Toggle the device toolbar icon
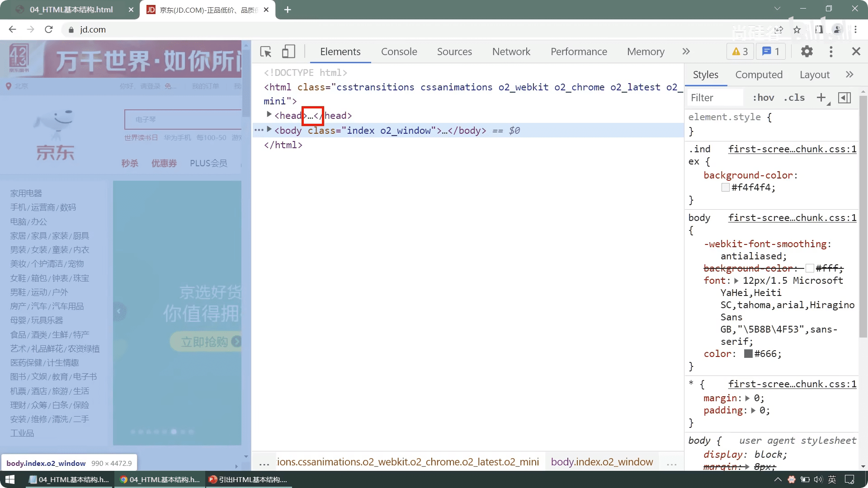This screenshot has height=488, width=868. [288, 52]
